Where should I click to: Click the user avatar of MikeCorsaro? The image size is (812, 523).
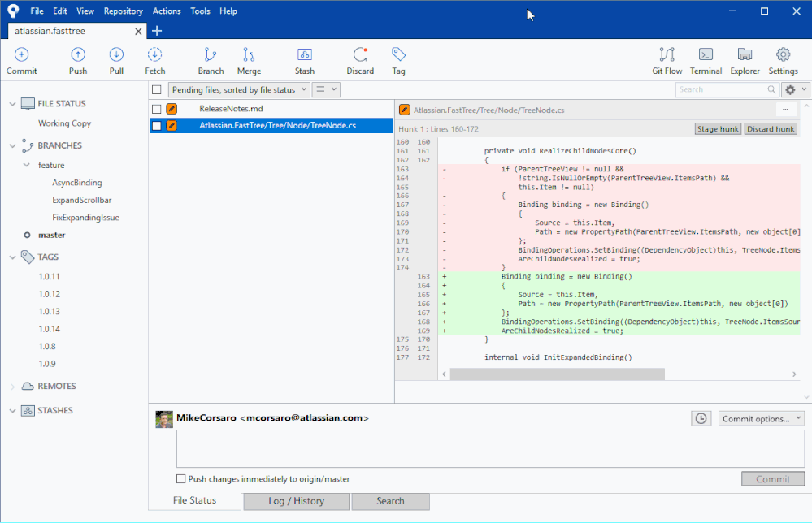[x=164, y=419]
